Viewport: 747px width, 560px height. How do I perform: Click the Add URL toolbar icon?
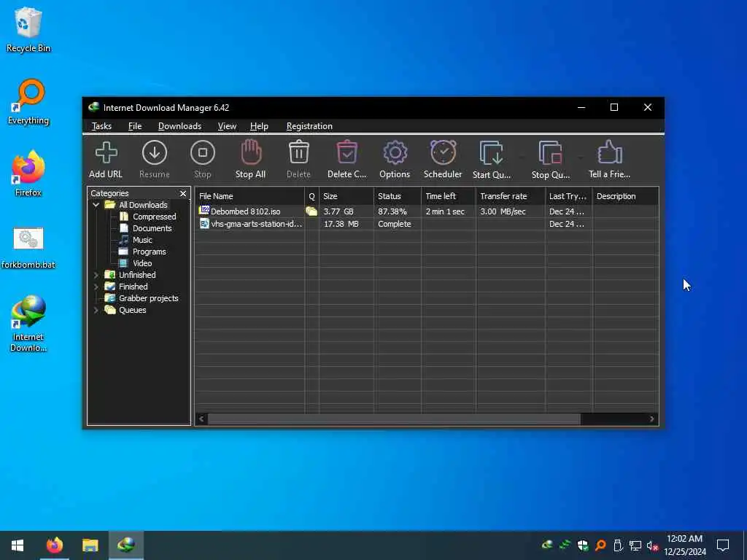[x=106, y=160]
